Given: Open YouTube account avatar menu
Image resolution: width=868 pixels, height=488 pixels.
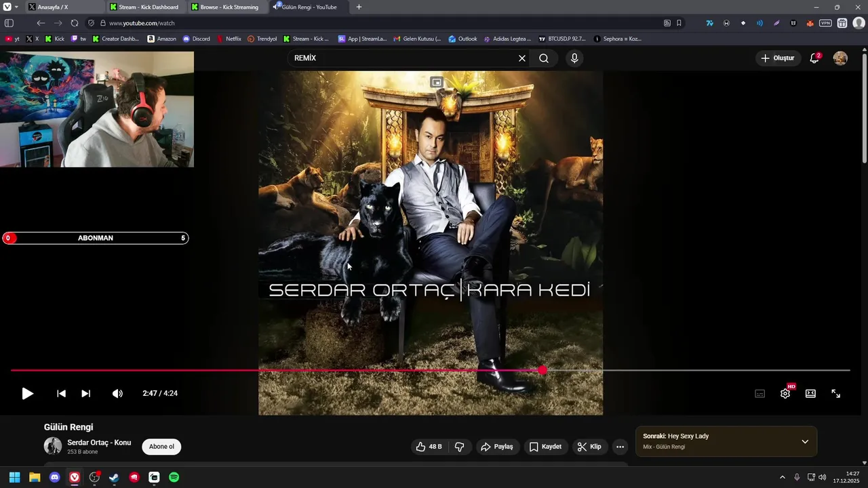Looking at the screenshot, I should click(840, 58).
